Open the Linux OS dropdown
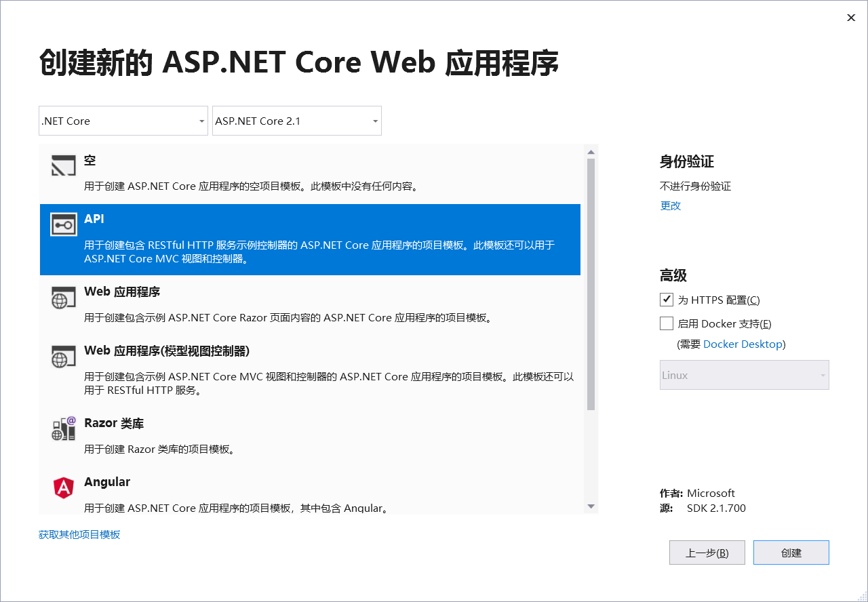 [x=745, y=375]
